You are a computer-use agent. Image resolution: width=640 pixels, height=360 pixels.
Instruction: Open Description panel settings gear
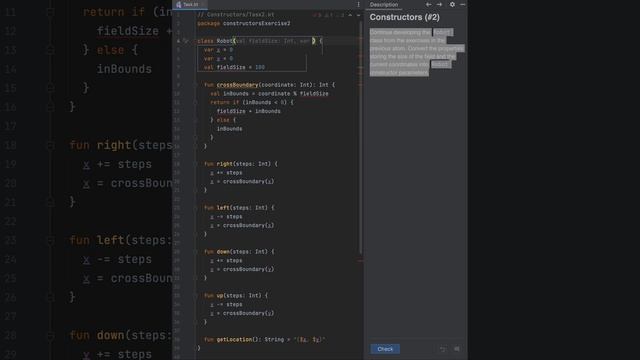pyautogui.click(x=452, y=4)
